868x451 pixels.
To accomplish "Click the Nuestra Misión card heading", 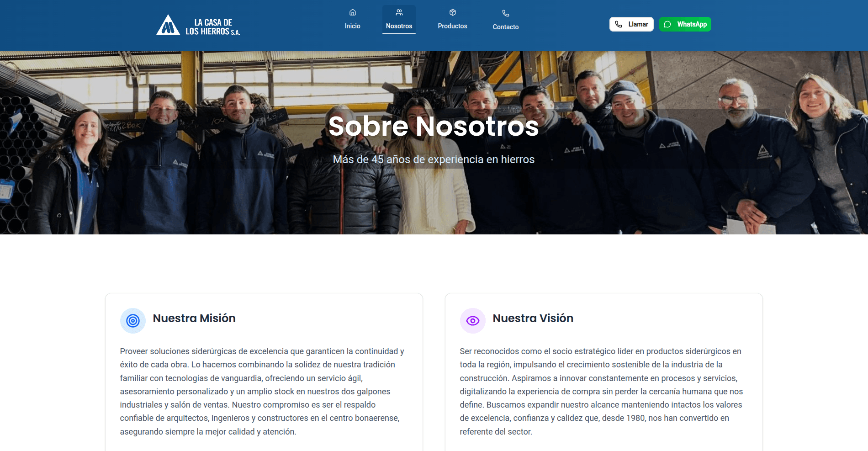I will point(194,318).
